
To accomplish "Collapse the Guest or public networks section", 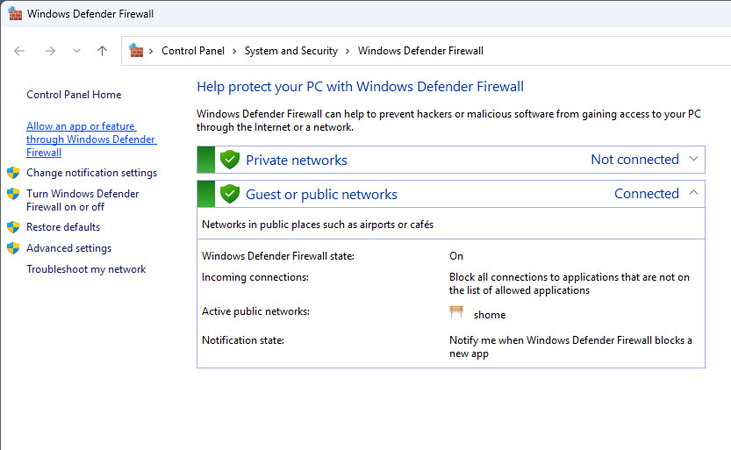I will click(x=696, y=194).
